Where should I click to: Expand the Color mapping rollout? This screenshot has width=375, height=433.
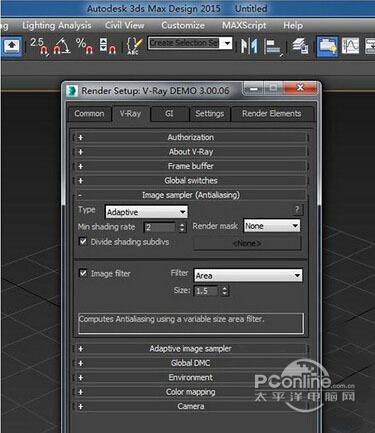(190, 392)
